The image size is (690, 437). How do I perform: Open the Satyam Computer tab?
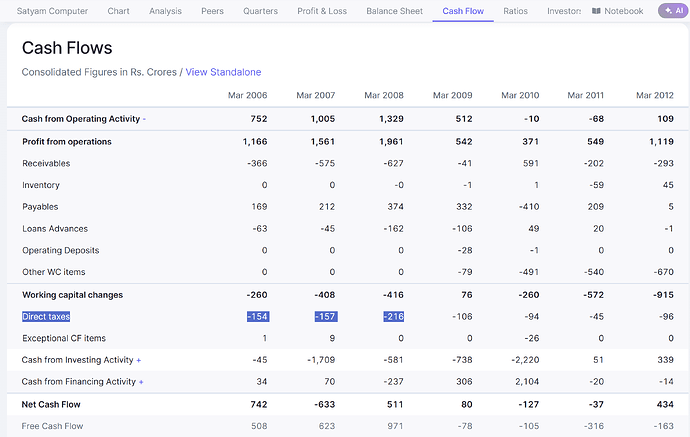[x=52, y=11]
